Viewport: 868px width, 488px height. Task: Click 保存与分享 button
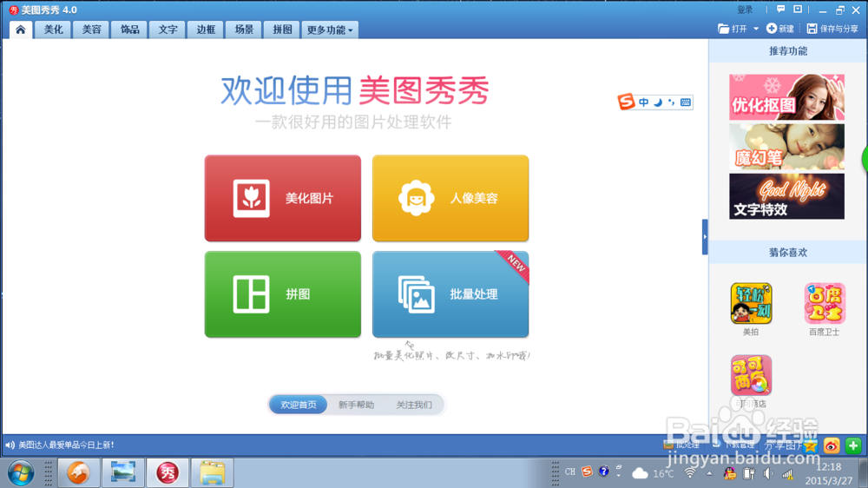point(832,29)
